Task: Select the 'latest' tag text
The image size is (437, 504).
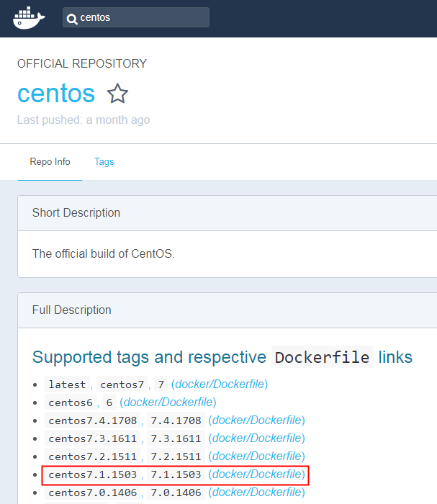Action: [x=67, y=384]
